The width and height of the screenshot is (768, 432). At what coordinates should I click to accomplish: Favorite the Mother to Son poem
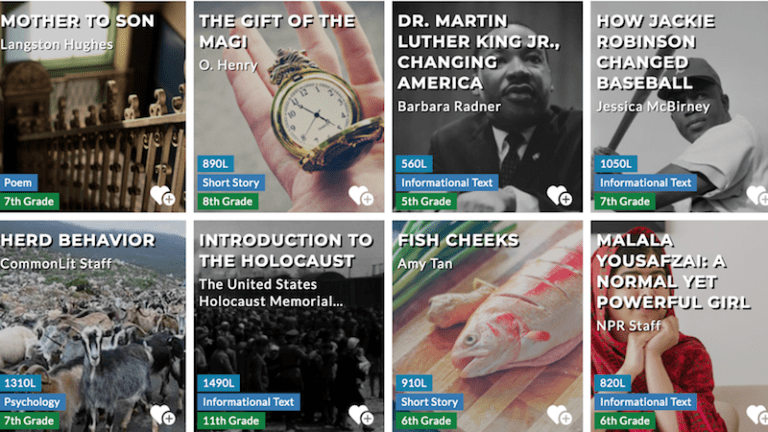coord(163,195)
